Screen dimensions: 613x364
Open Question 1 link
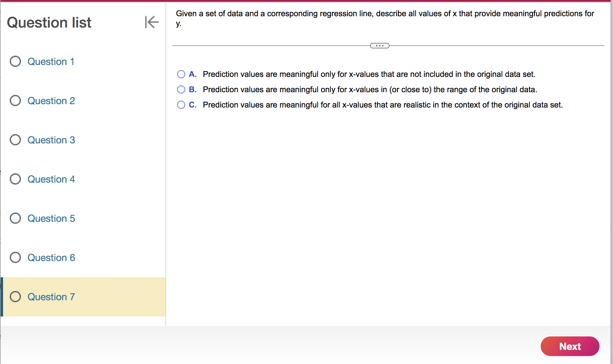pyautogui.click(x=51, y=62)
